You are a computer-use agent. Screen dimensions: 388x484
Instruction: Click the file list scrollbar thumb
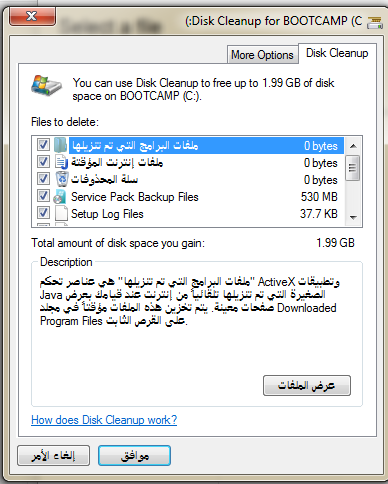pos(353,168)
